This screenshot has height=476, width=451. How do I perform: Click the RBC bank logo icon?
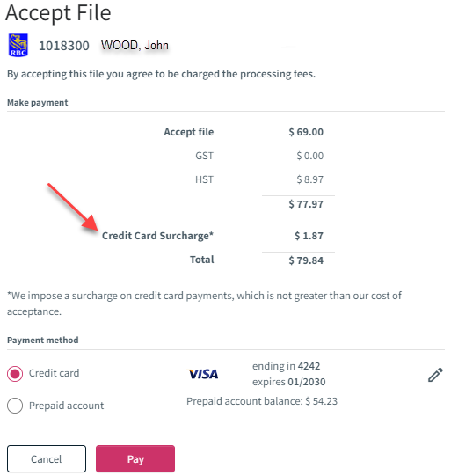[18, 45]
